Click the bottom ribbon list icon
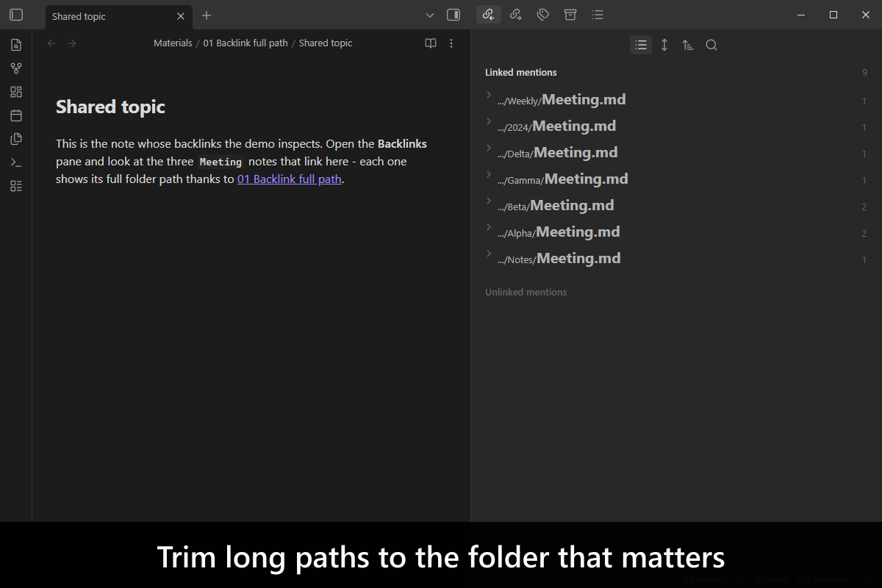This screenshot has height=588, width=882. [16, 186]
